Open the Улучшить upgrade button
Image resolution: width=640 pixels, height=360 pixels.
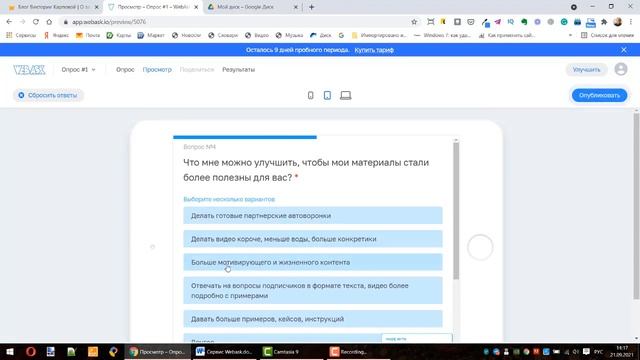pyautogui.click(x=586, y=69)
